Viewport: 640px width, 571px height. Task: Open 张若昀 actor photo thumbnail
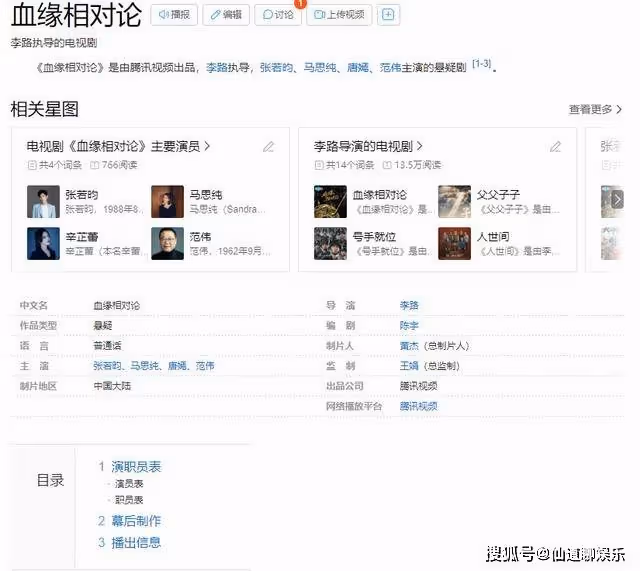[43, 202]
